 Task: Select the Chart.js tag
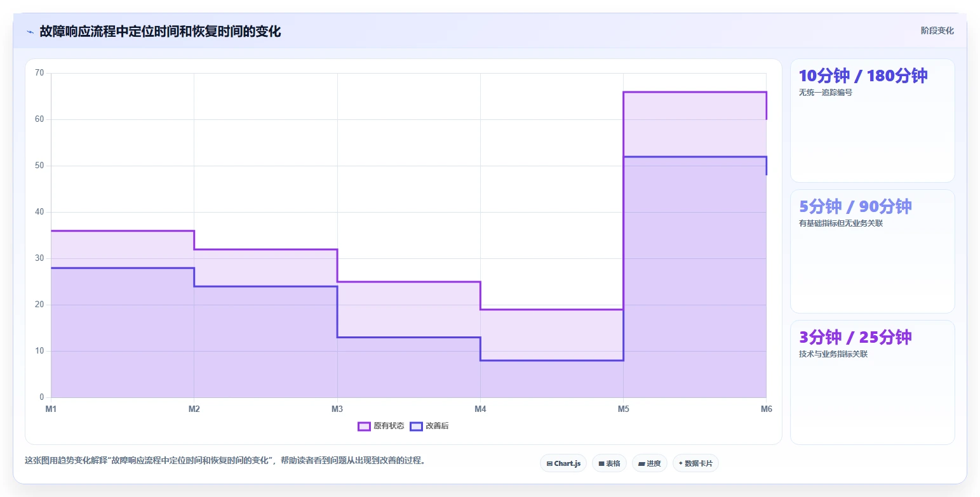tap(563, 463)
